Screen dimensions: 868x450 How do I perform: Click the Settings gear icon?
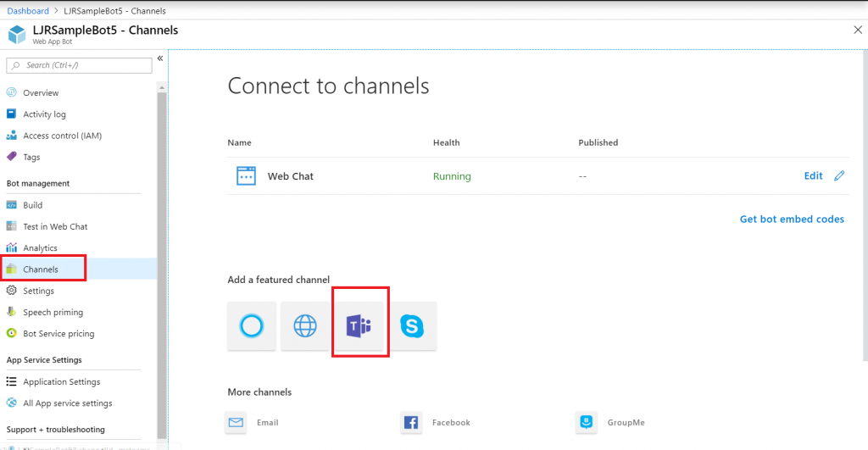12,291
